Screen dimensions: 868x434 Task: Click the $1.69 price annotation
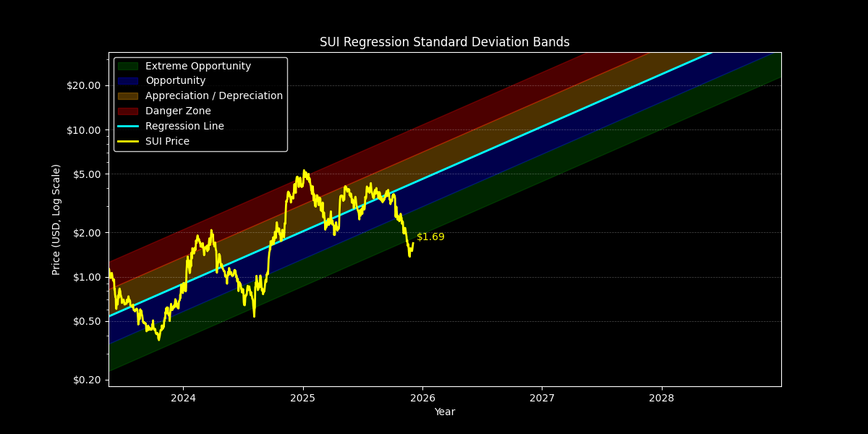click(x=431, y=237)
